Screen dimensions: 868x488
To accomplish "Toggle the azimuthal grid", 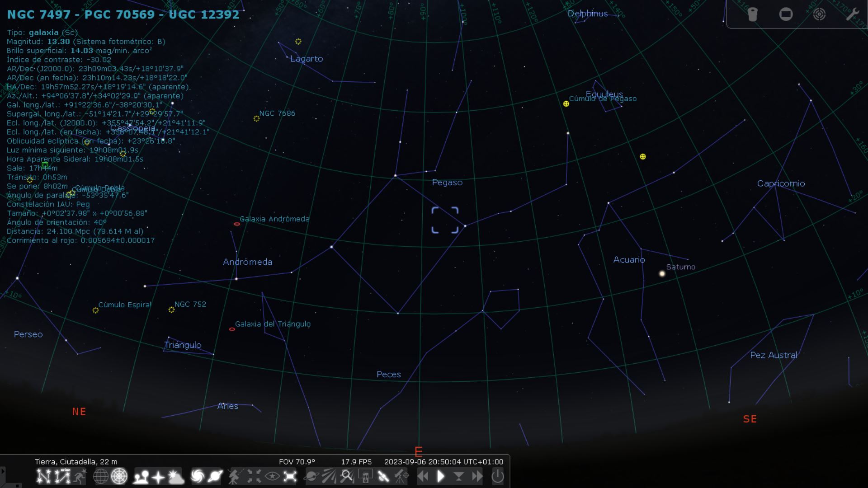I will click(119, 476).
